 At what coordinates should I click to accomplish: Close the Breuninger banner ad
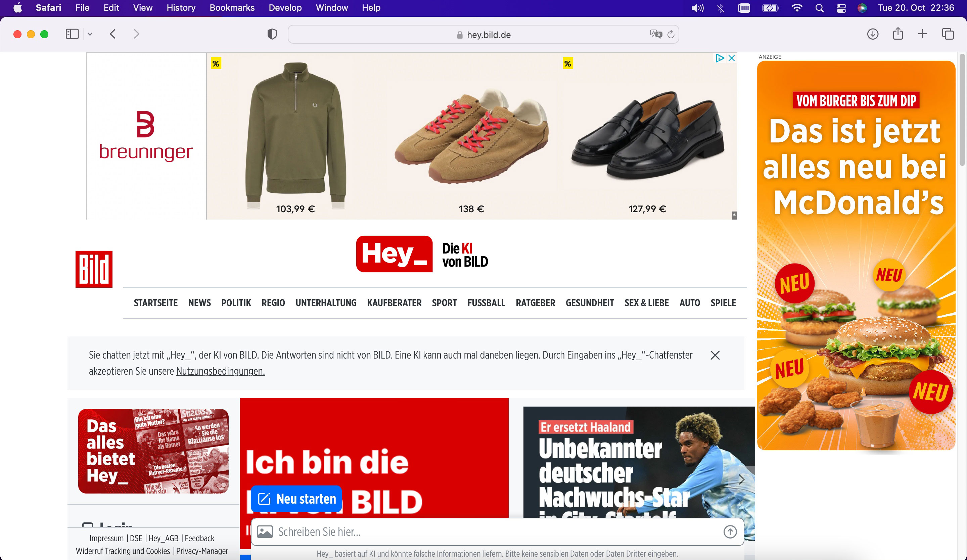pos(732,58)
